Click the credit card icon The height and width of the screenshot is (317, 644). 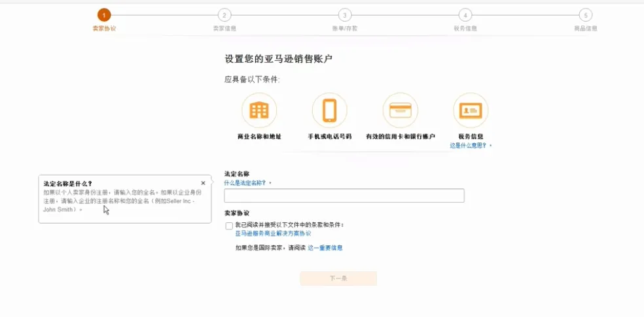click(400, 110)
